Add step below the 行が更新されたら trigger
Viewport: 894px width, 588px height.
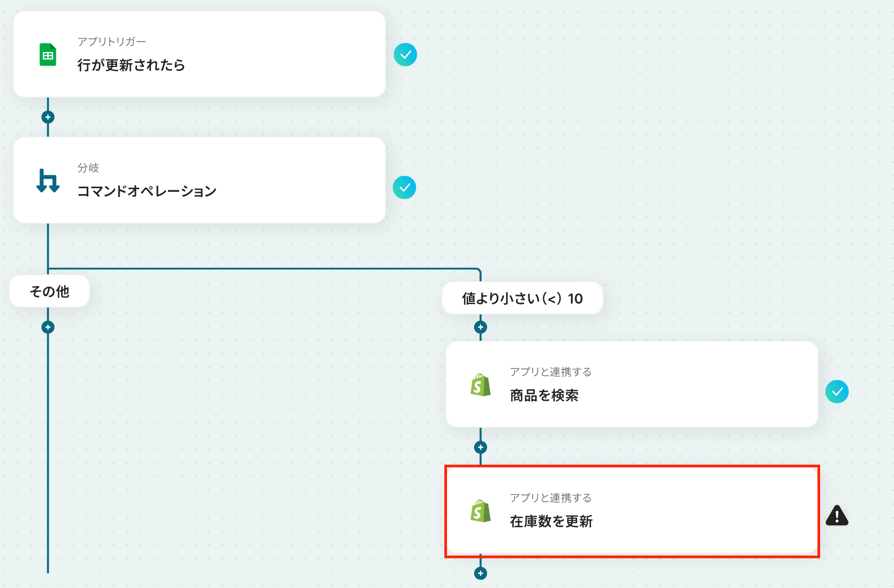[x=48, y=117]
